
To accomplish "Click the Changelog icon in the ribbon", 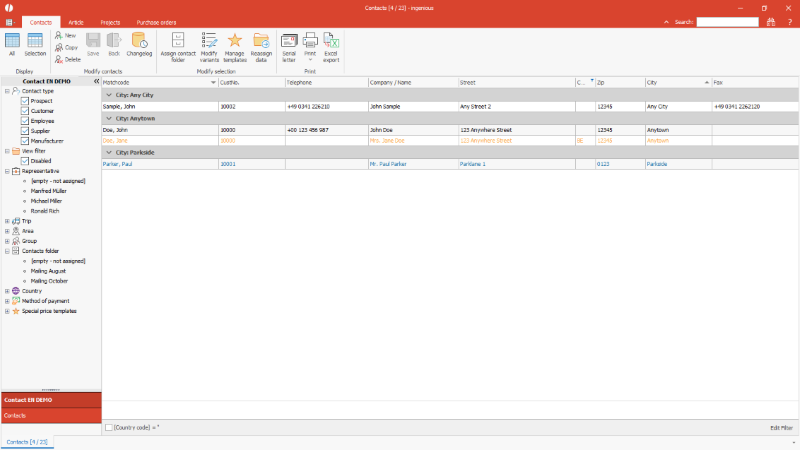I will 139,42.
